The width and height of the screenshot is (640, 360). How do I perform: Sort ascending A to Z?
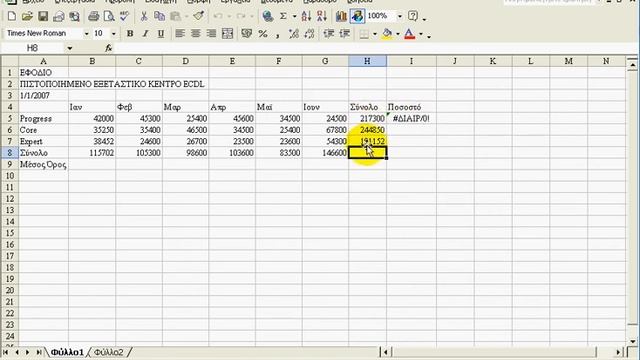point(306,16)
